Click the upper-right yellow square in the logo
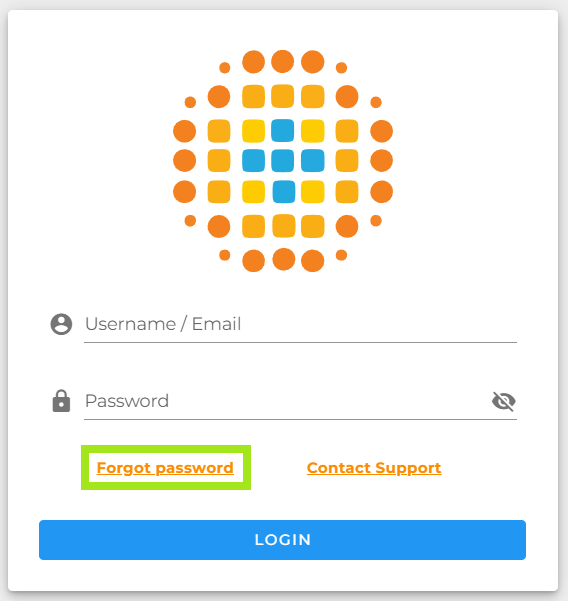568x601 pixels. click(313, 131)
